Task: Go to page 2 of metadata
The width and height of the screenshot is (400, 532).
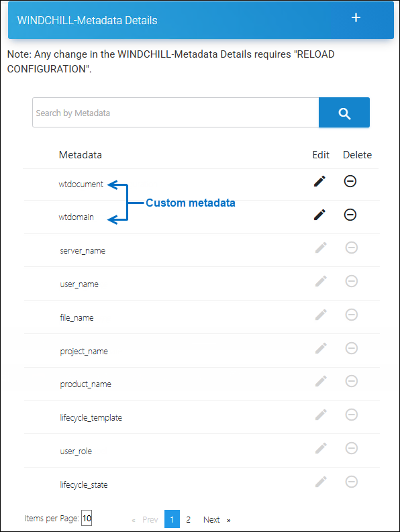Action: 188,519
